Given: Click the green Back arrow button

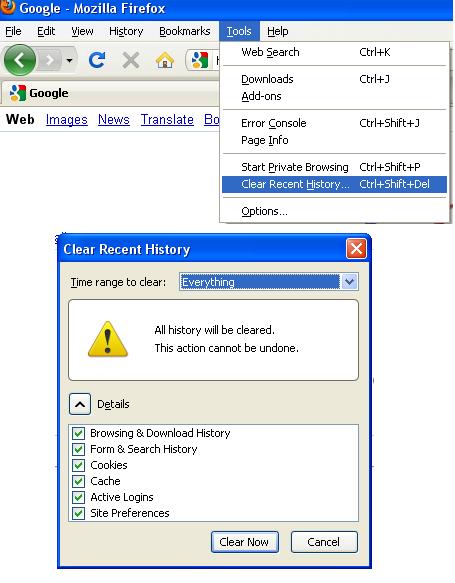Looking at the screenshot, I should click(x=20, y=60).
